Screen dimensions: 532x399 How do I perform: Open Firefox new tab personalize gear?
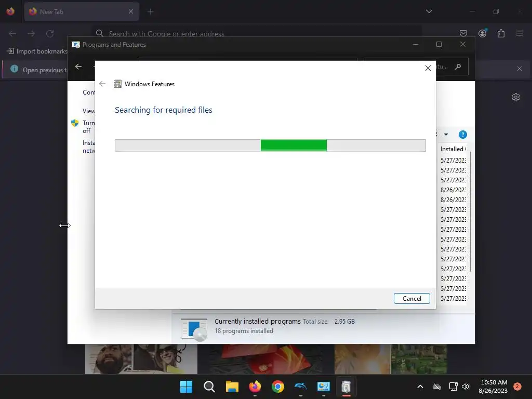tap(515, 97)
